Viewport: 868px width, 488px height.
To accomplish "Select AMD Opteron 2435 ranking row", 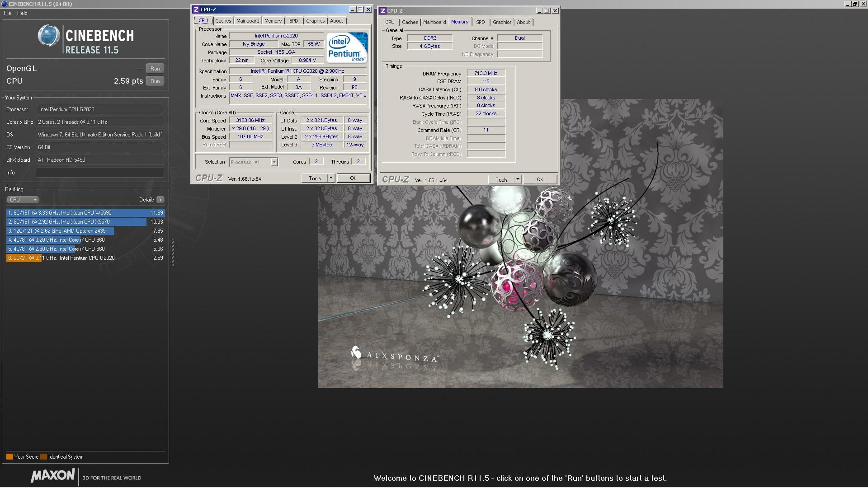I will click(85, 231).
